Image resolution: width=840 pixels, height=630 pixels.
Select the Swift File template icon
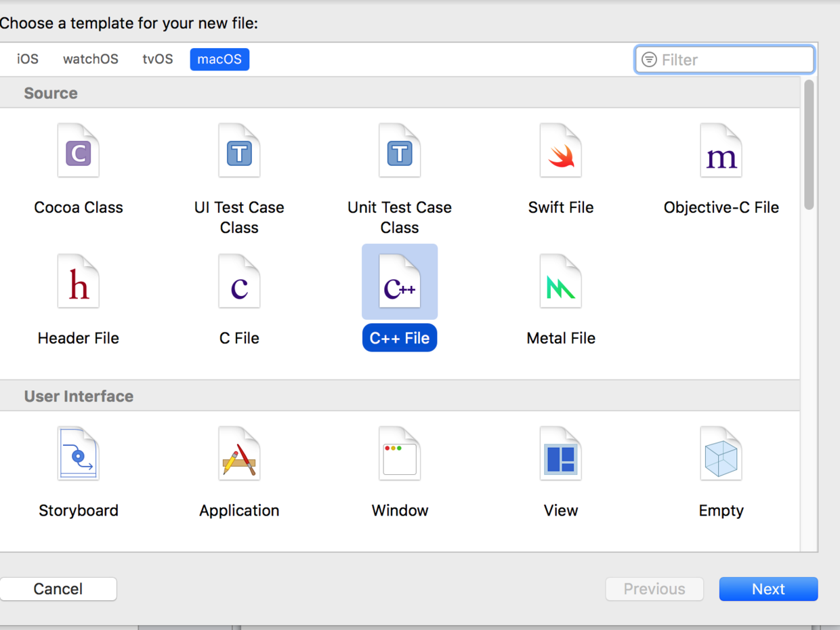click(560, 151)
